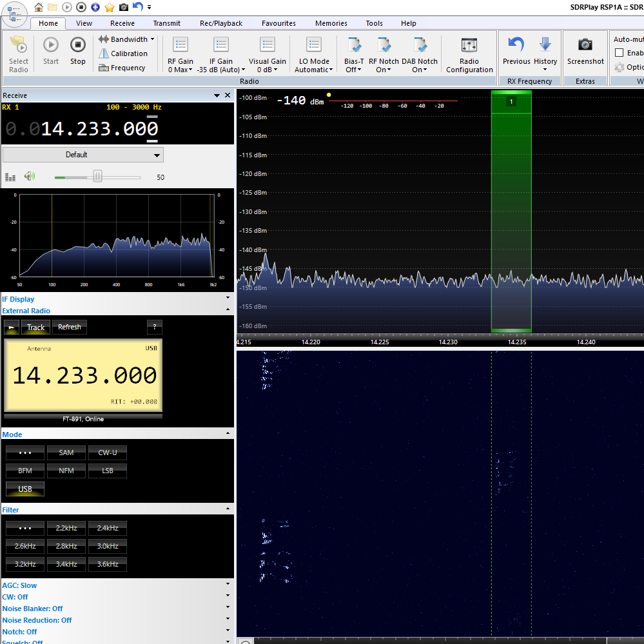
Task: Go to Previous RX frequency
Action: coord(516,51)
